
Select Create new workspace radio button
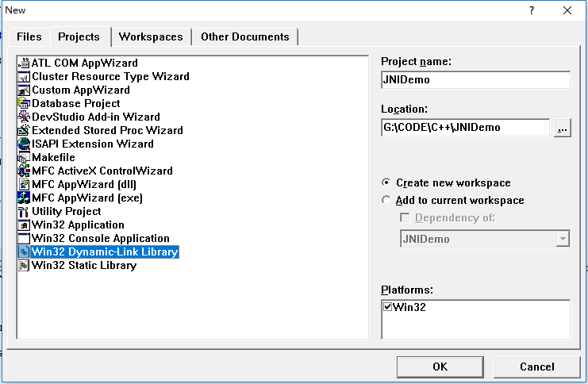(386, 182)
